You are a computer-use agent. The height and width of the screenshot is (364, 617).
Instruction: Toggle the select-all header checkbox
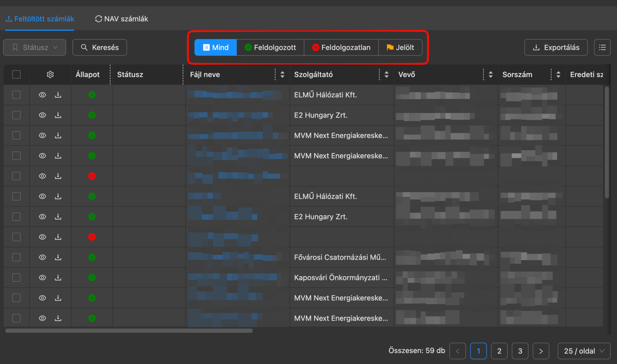16,75
